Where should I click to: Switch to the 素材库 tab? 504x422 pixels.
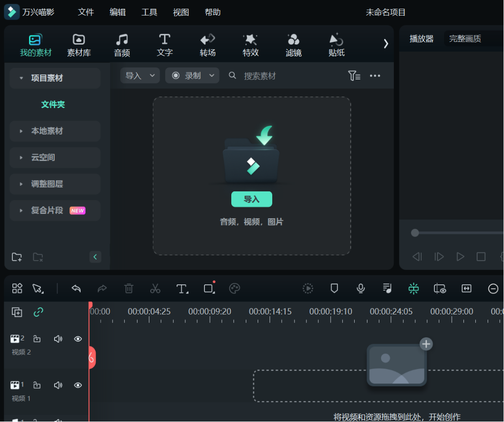78,44
